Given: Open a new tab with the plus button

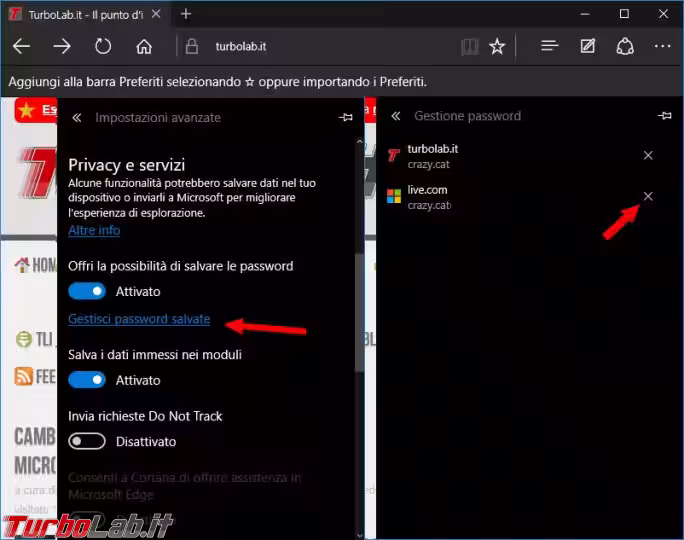Looking at the screenshot, I should 186,14.
